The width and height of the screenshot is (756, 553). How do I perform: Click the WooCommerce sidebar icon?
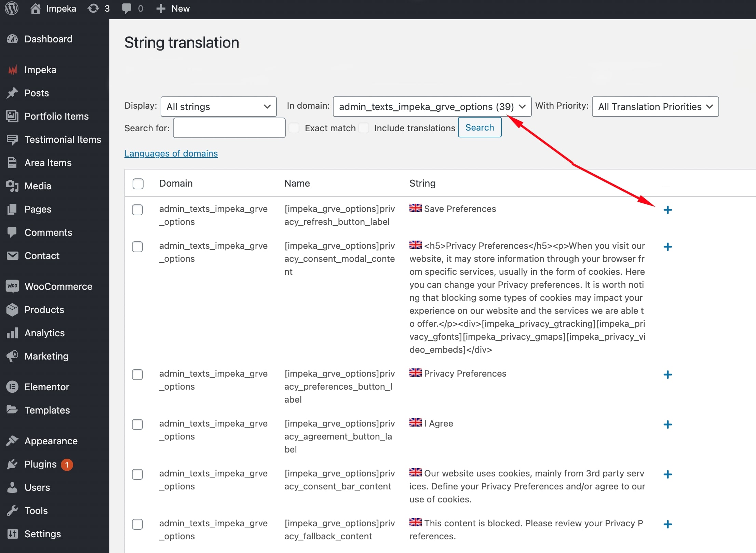click(x=12, y=286)
